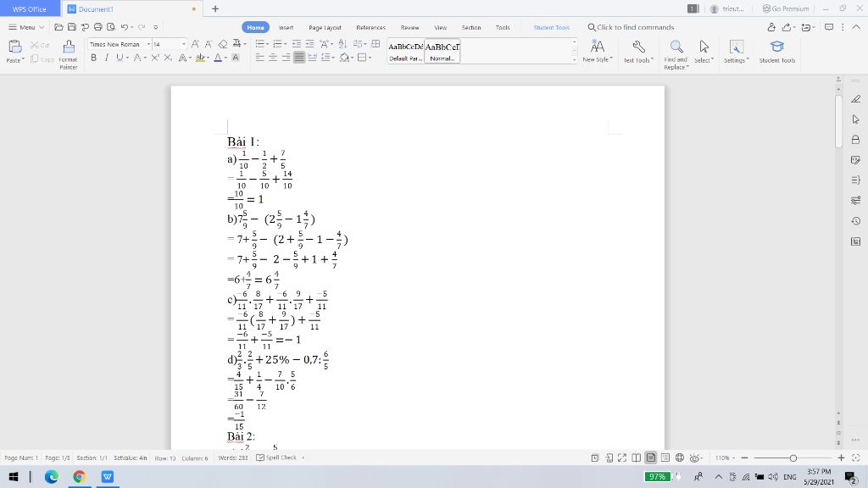This screenshot has width=868, height=488.
Task: Clear formatting with the eraser icon
Action: [x=223, y=44]
